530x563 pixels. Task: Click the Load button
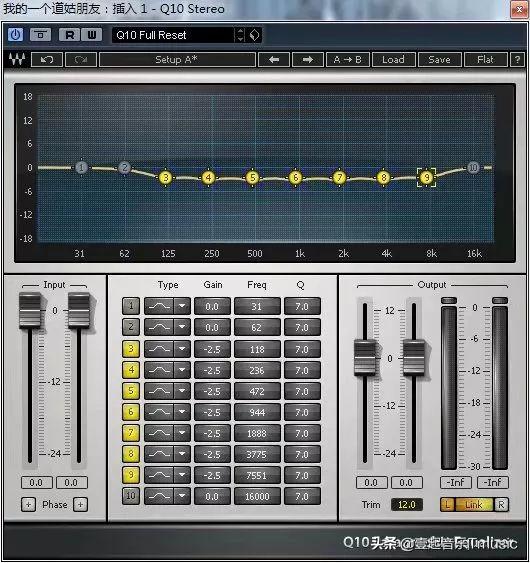394,60
